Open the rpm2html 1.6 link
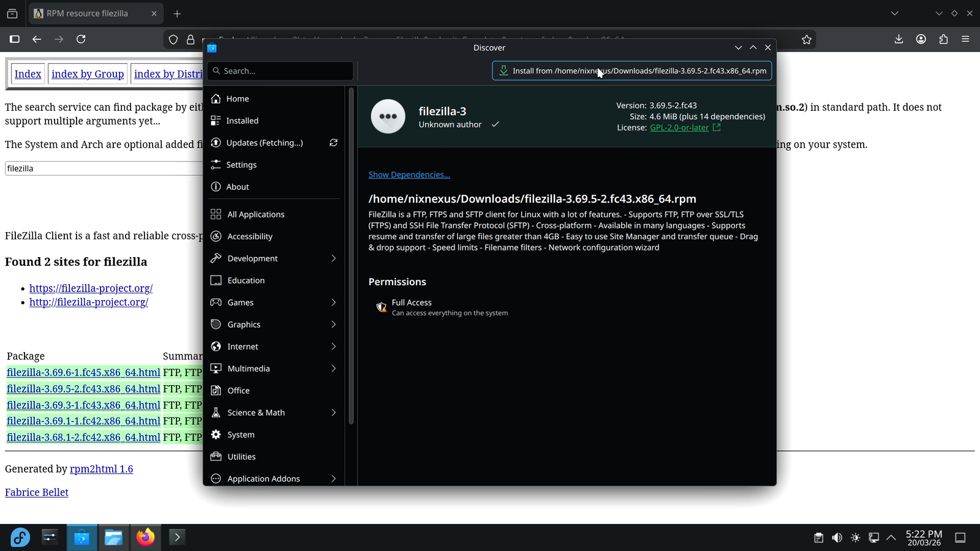 pyautogui.click(x=101, y=469)
